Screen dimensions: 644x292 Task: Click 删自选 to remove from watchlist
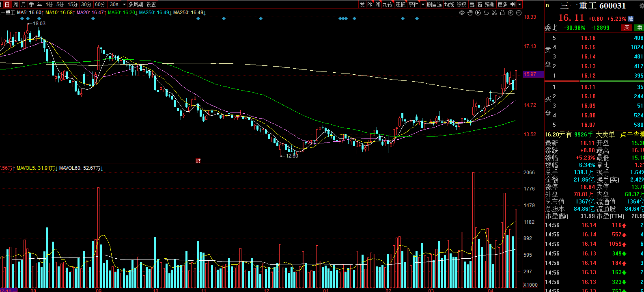click(x=434, y=4)
